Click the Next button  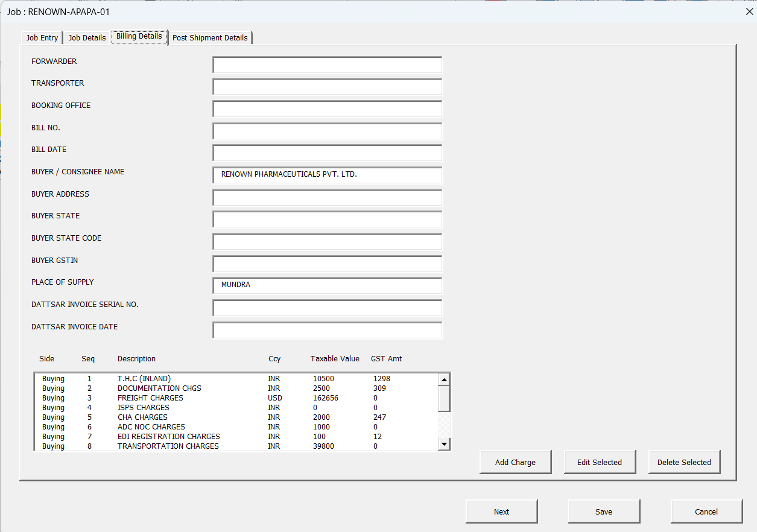pos(501,511)
